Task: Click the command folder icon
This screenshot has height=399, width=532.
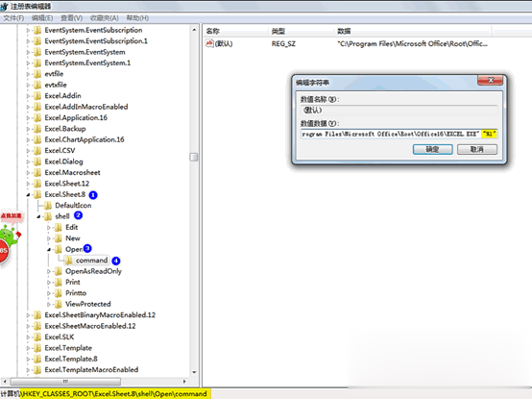Action: click(x=68, y=261)
